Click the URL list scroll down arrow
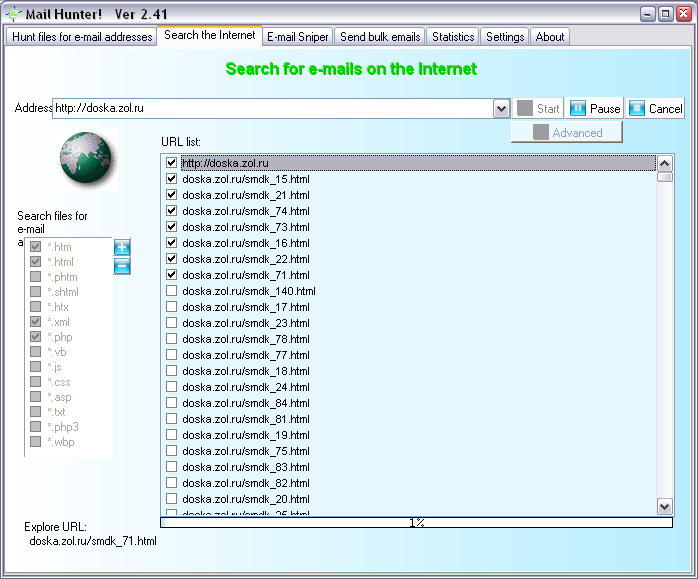 click(665, 506)
